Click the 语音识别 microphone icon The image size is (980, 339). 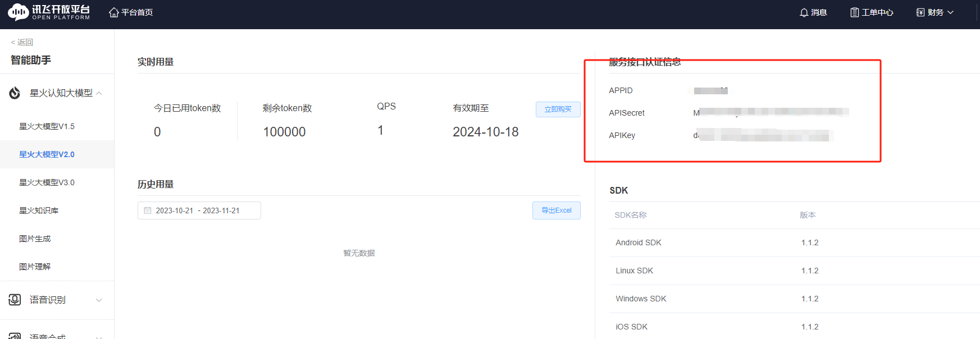tap(15, 300)
